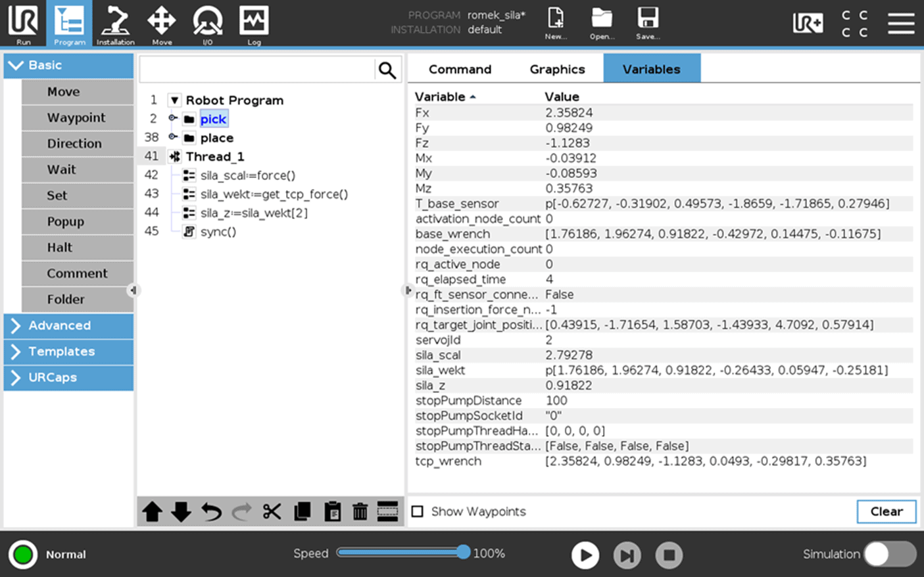This screenshot has width=924, height=577.
Task: Expand the Advanced section
Action: click(68, 325)
